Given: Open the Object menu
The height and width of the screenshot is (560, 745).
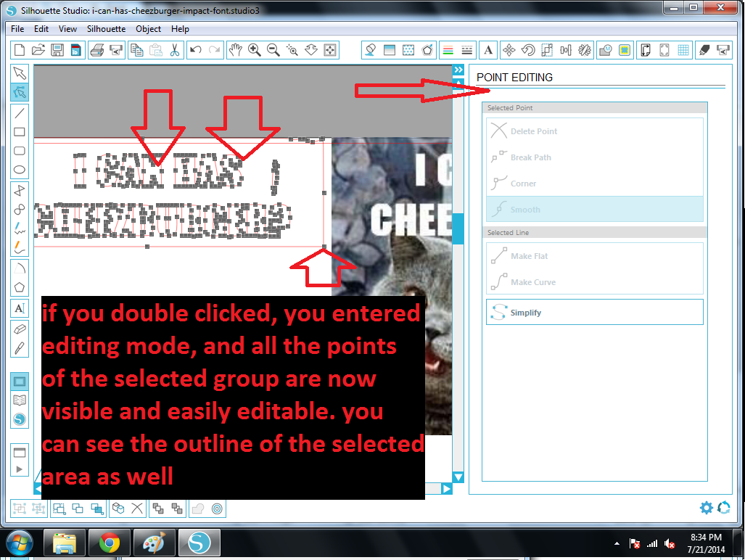Looking at the screenshot, I should [148, 29].
